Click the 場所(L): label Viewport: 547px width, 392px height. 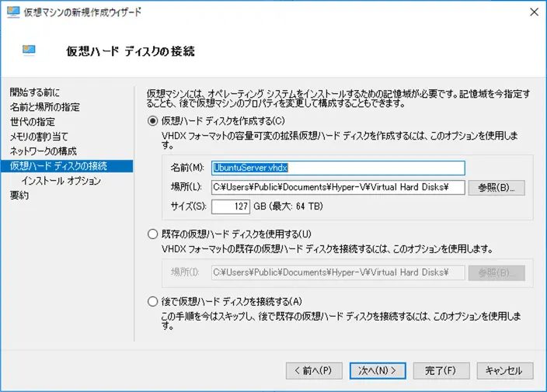186,187
